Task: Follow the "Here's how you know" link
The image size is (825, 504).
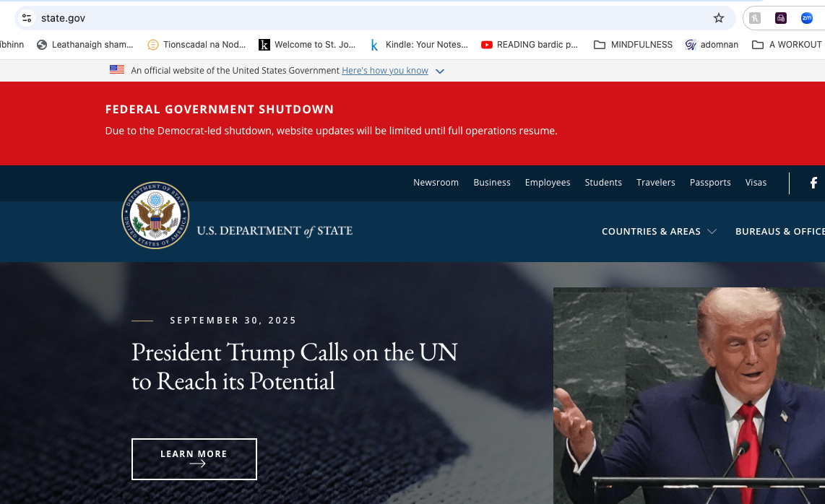Action: pos(384,71)
